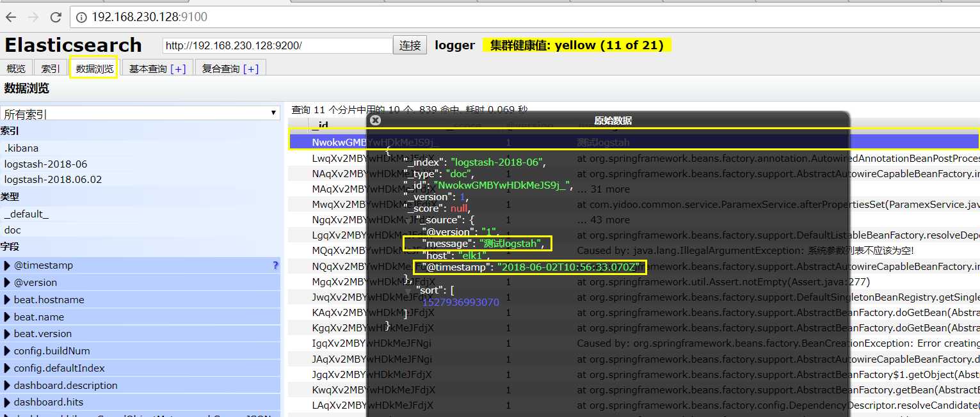Add a new 复合查询 tab with [+]
980x417 pixels.
pyautogui.click(x=251, y=68)
